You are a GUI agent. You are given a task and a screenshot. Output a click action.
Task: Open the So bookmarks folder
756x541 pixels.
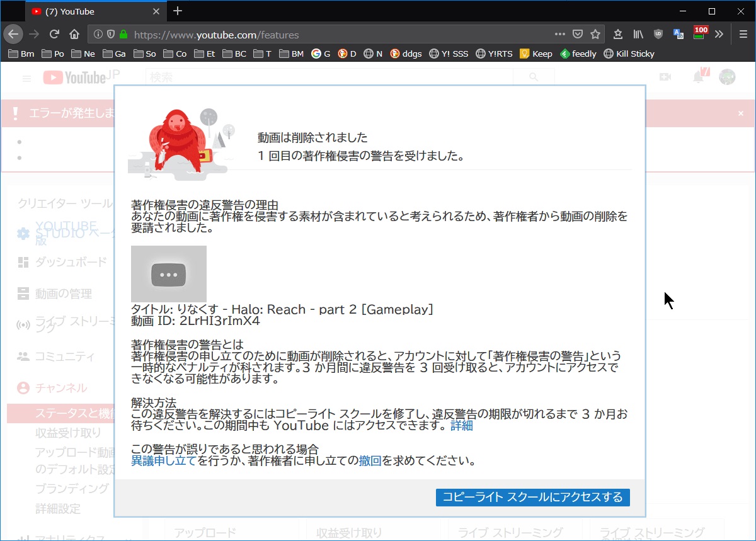pos(144,54)
